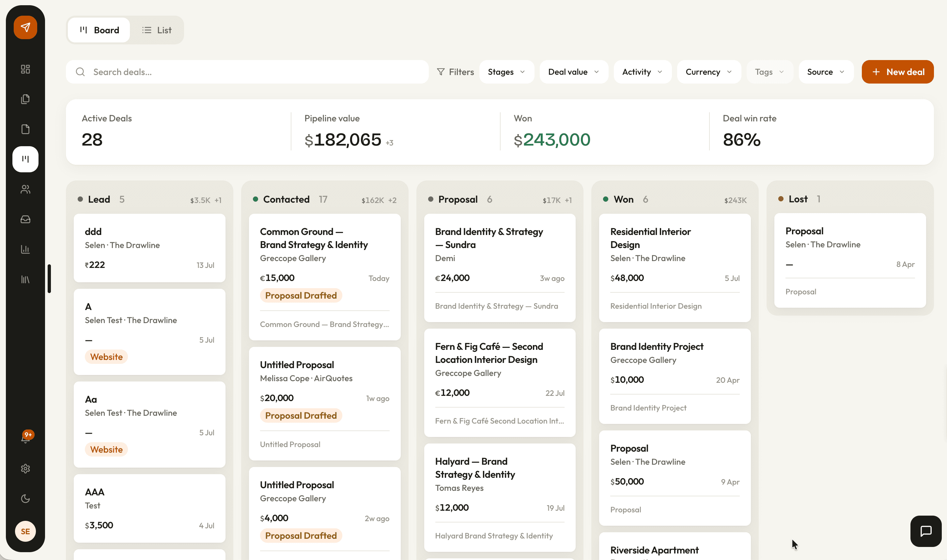The image size is (947, 560).
Task: Create a New deal
Action: pos(898,72)
